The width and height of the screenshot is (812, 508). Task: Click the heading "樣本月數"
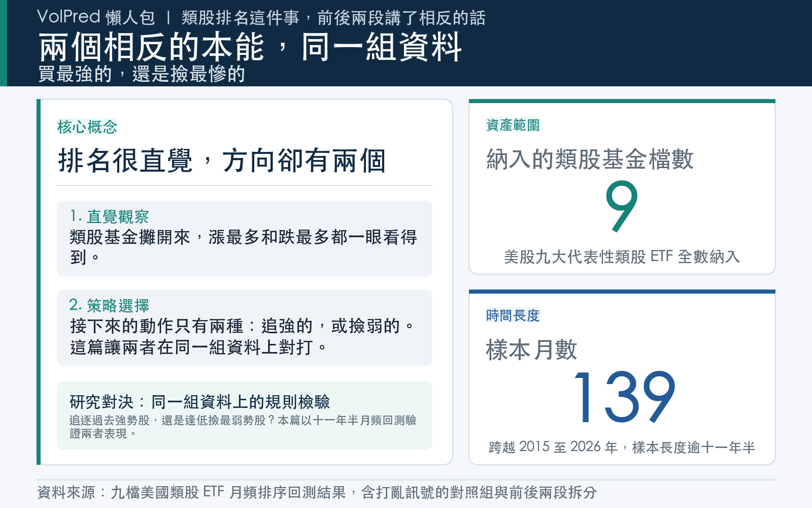(532, 350)
